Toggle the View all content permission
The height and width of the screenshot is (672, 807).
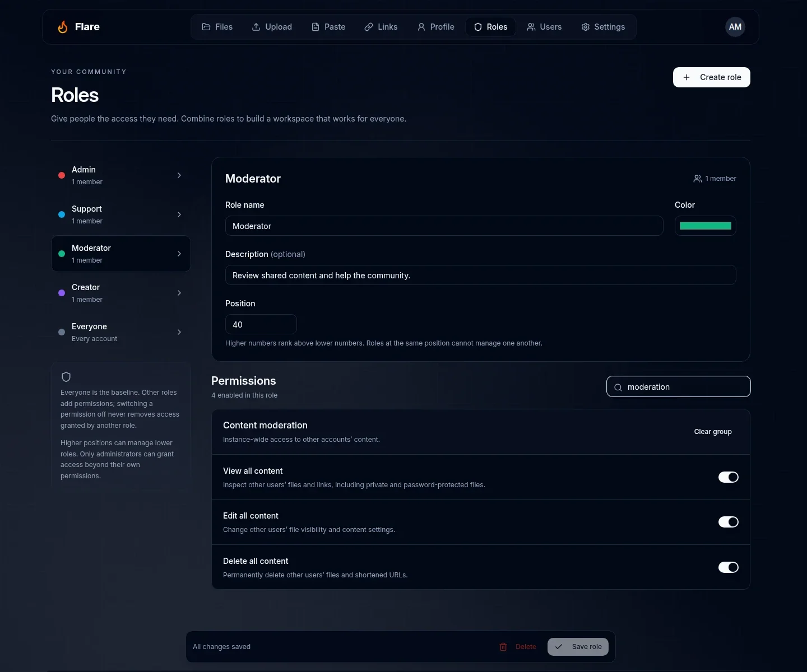tap(729, 477)
